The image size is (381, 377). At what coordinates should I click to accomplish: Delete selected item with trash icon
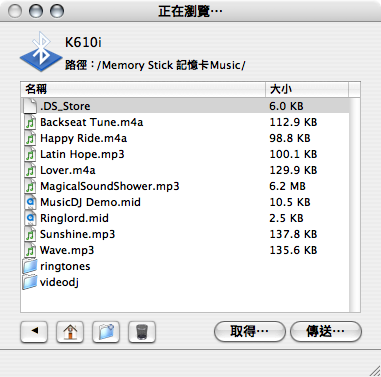pyautogui.click(x=142, y=332)
